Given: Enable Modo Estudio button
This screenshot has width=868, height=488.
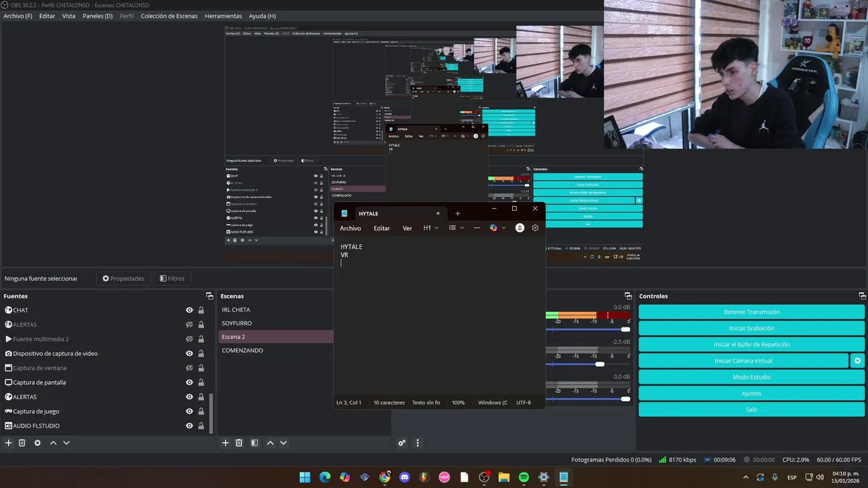Looking at the screenshot, I should click(x=751, y=377).
